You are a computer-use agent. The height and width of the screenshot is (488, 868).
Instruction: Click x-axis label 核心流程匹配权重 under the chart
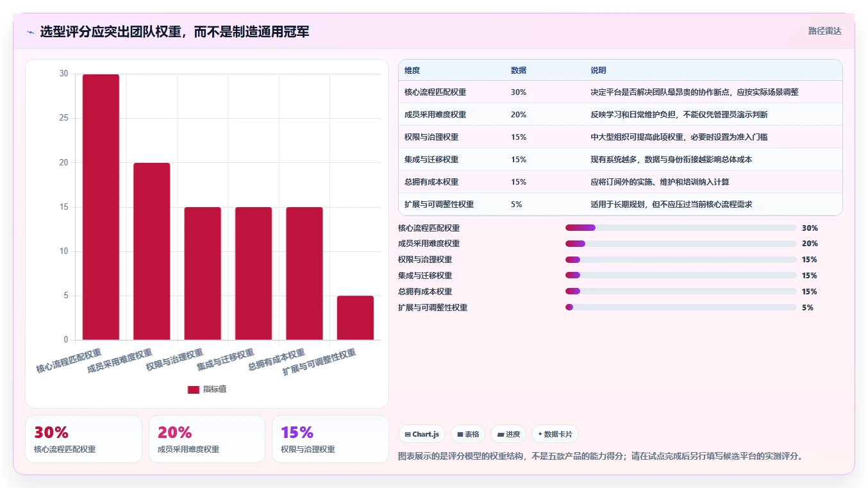[x=69, y=361]
